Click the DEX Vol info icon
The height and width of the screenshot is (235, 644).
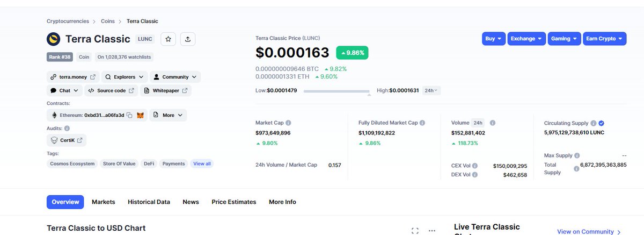(x=474, y=175)
